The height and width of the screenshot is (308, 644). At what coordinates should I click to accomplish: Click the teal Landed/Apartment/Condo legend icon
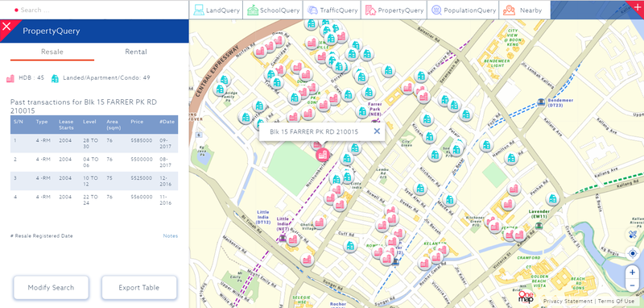55,78
